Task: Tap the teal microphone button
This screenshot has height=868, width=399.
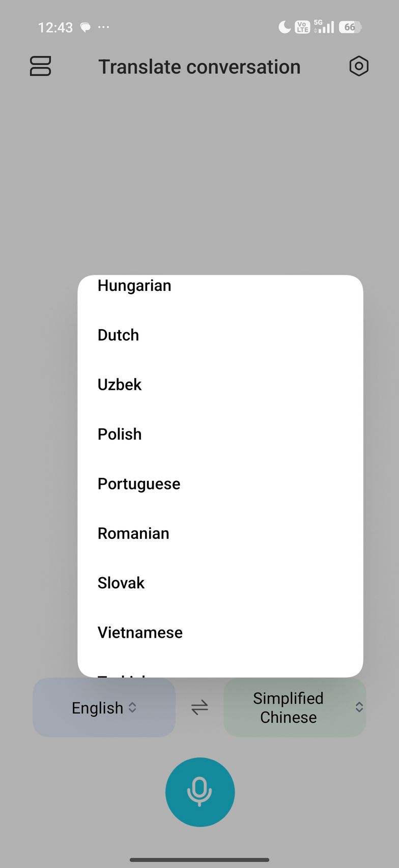Action: point(199,792)
